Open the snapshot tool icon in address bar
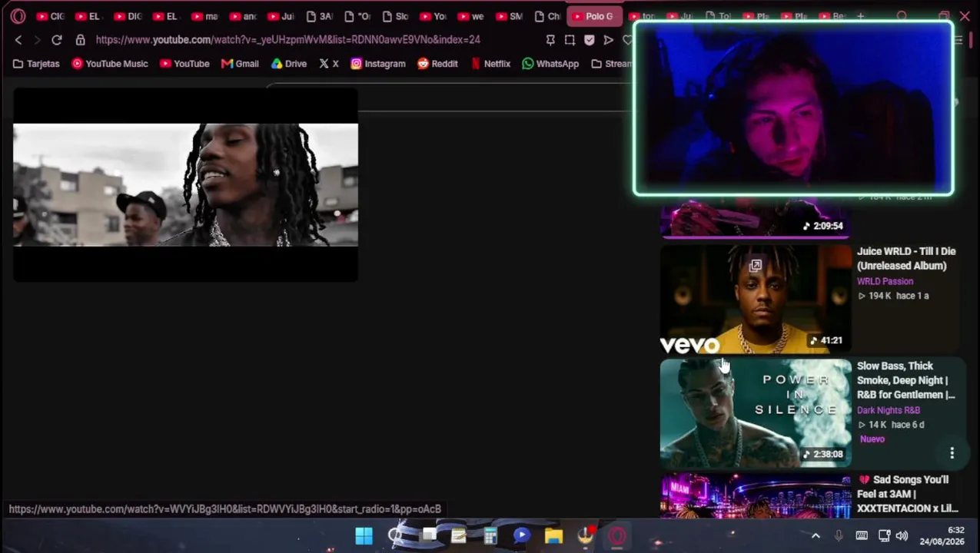This screenshot has width=980, height=553. click(570, 40)
